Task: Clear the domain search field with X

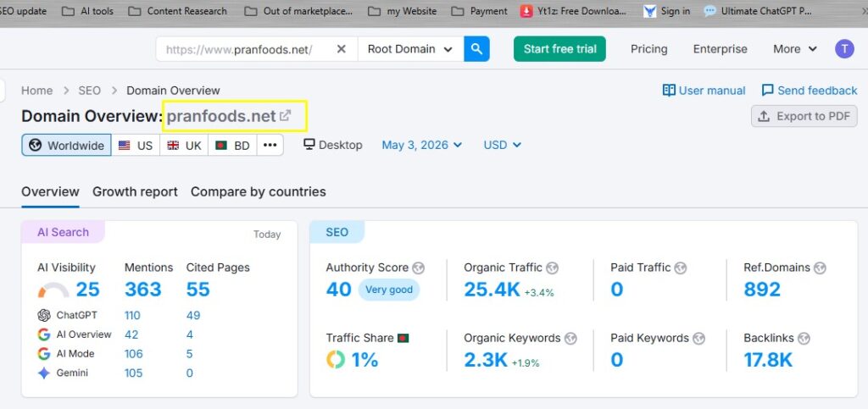Action: point(342,49)
